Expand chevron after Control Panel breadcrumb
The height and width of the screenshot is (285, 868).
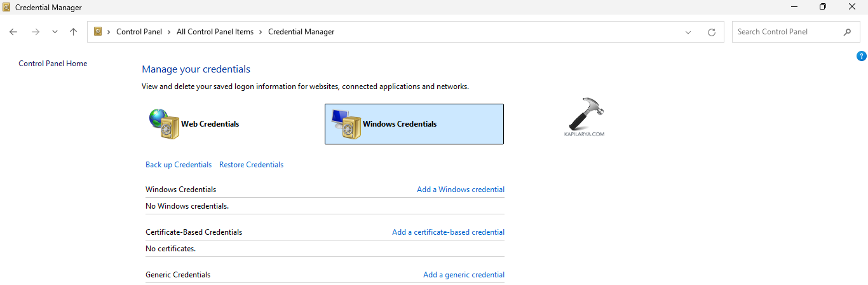tap(170, 32)
